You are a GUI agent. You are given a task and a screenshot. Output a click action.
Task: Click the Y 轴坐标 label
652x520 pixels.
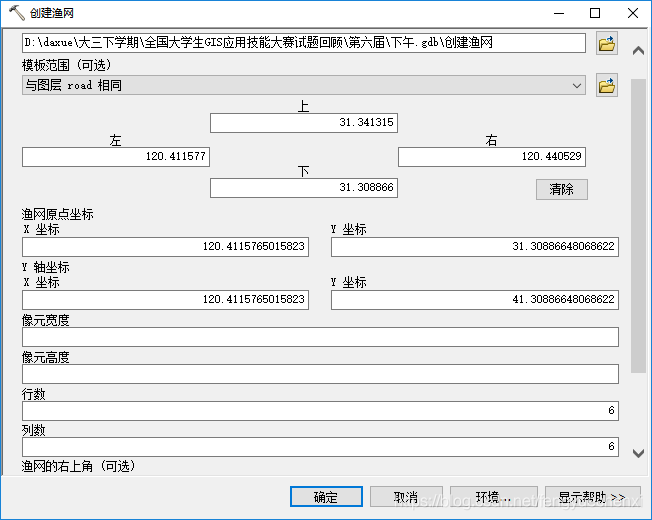coord(46,267)
